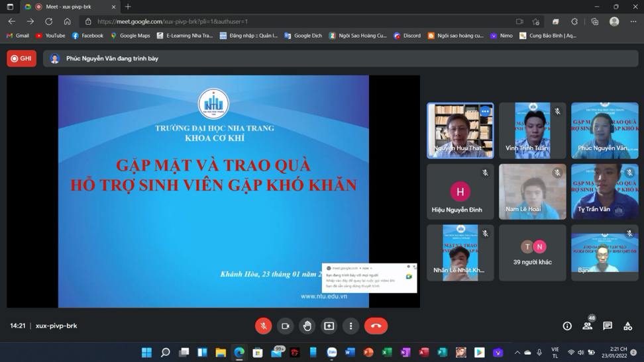Open the activities panel icon
The image size is (644, 362).
[627, 326]
